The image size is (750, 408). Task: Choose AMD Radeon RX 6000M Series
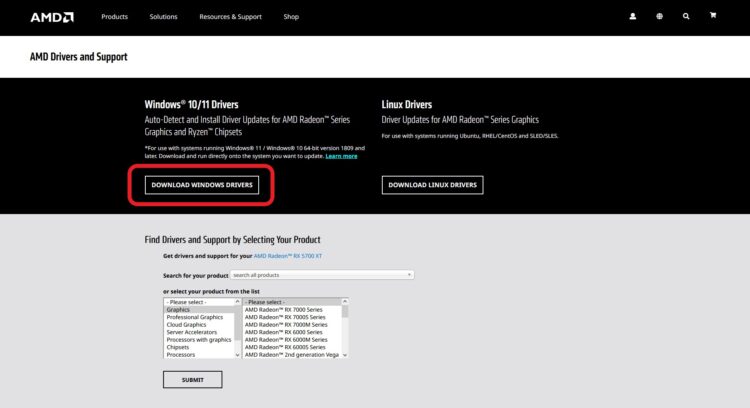(x=290, y=340)
